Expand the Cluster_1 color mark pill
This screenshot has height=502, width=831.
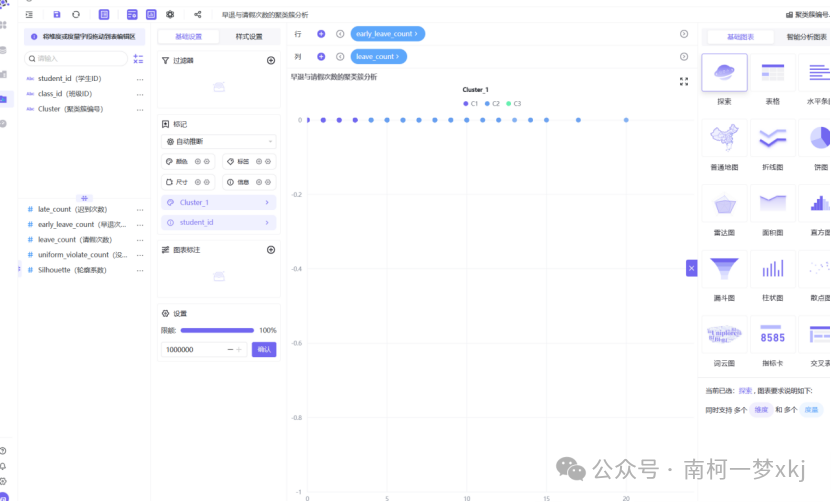tap(218, 202)
